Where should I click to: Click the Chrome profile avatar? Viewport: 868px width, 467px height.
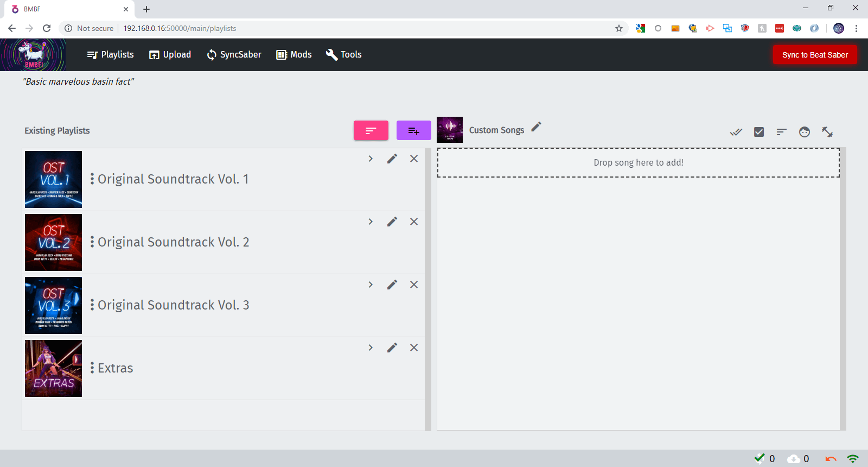pyautogui.click(x=839, y=28)
